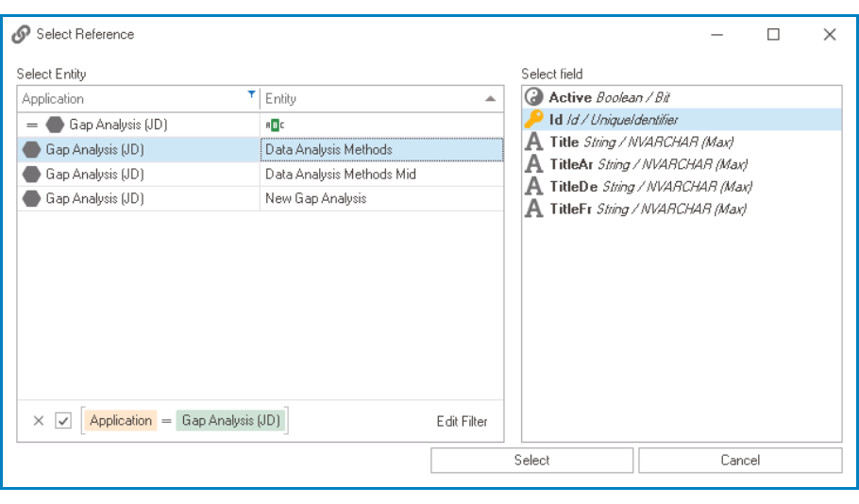Select the New Gap Analysis entity

click(316, 198)
